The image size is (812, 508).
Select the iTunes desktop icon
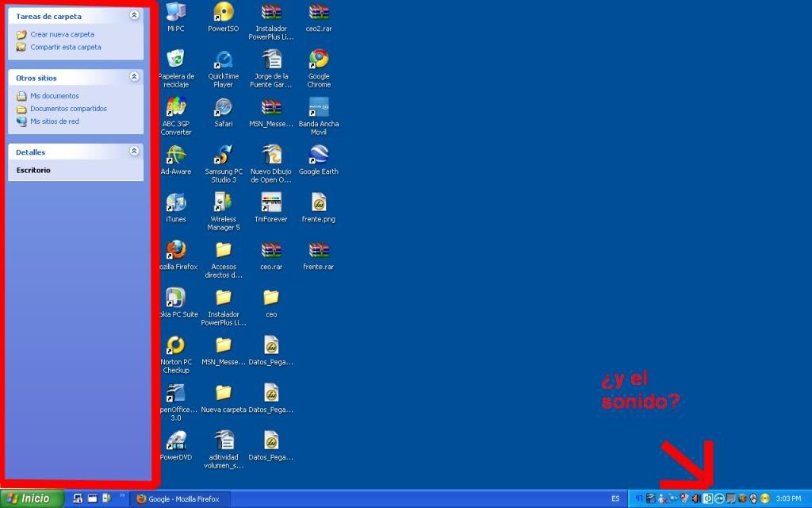click(176, 203)
